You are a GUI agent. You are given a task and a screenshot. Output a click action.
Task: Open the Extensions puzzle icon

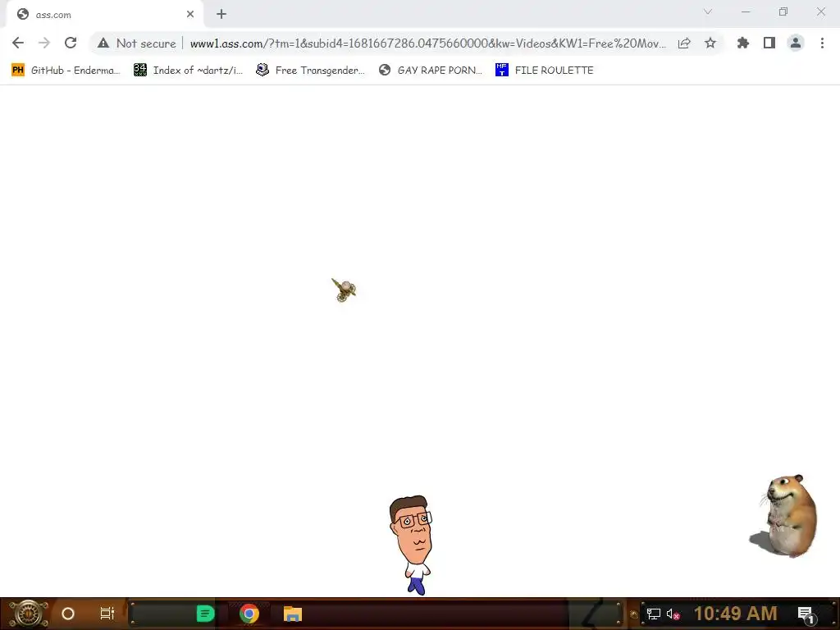coord(742,43)
